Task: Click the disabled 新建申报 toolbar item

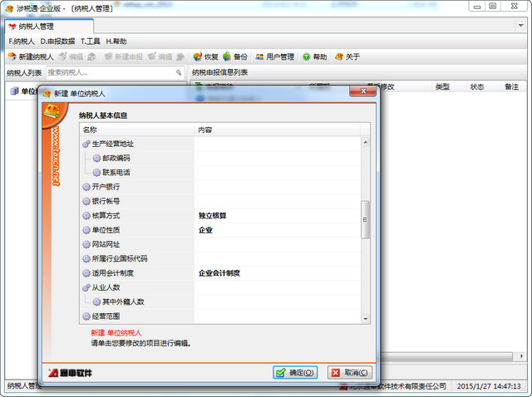Action: (124, 56)
